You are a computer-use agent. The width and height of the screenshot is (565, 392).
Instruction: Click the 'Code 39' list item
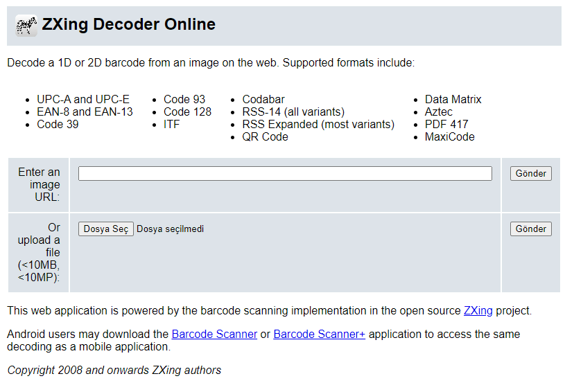[x=58, y=125]
